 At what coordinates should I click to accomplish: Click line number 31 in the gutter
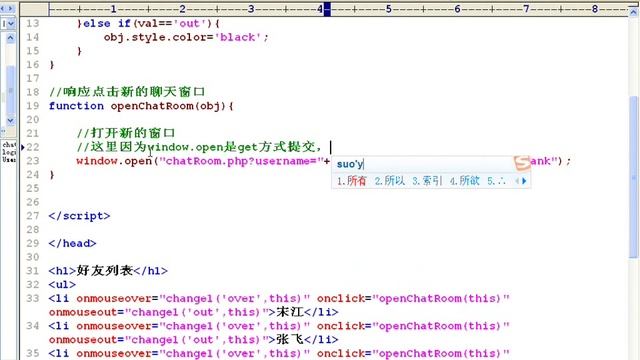[x=33, y=271]
